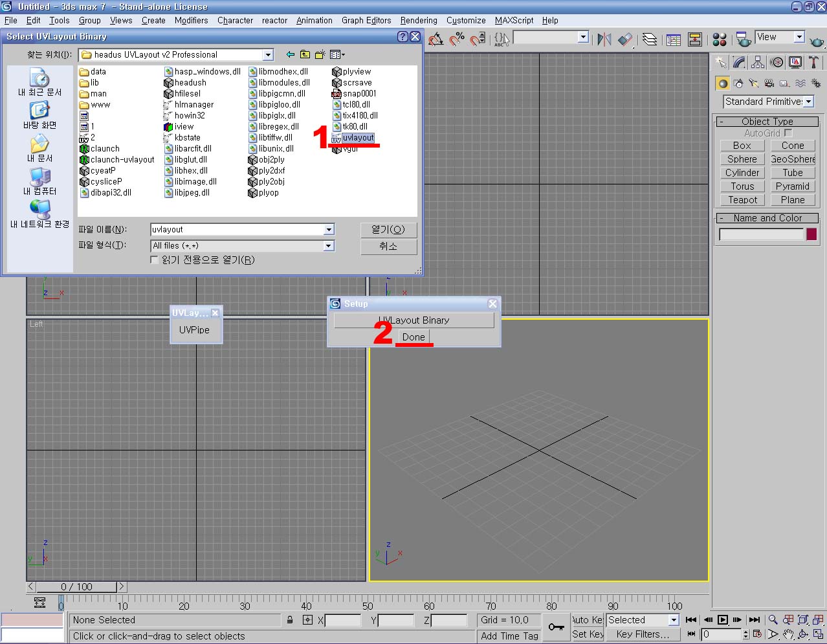Click the Lights category icon
This screenshot has height=644, width=827.
(753, 83)
